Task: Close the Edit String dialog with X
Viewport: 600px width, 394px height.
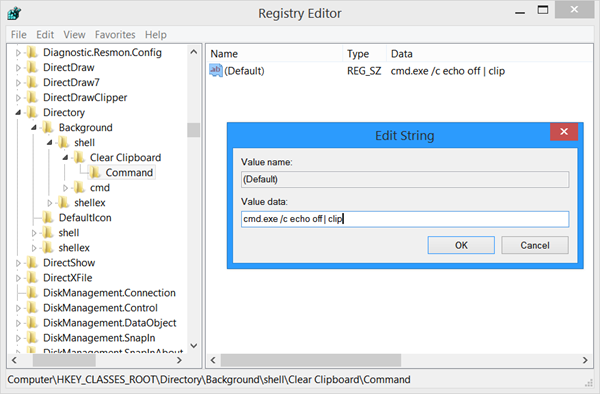Action: [564, 132]
